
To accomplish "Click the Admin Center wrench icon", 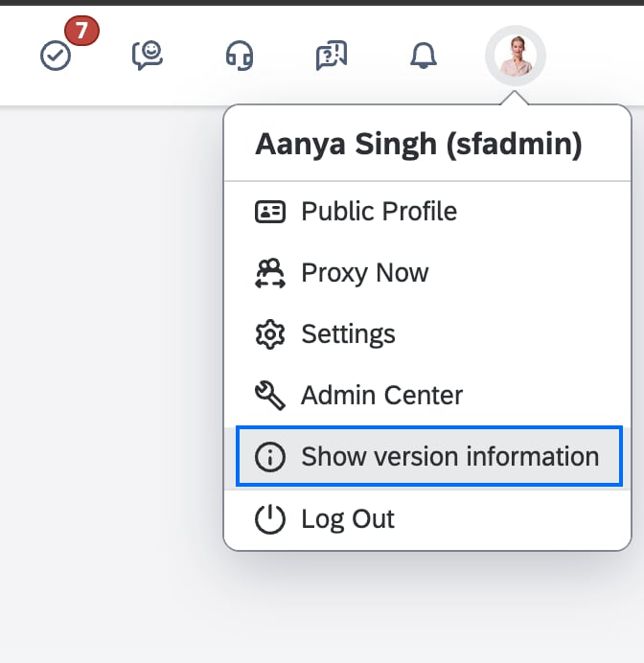I will click(270, 396).
